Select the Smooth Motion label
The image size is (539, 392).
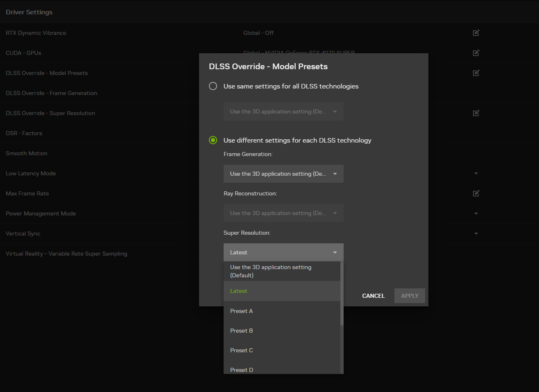coord(27,153)
